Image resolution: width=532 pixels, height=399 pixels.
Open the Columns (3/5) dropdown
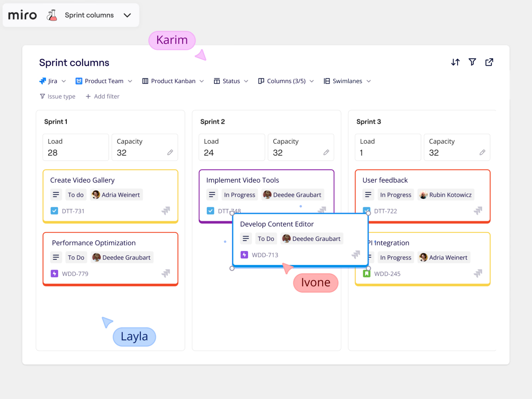(286, 81)
